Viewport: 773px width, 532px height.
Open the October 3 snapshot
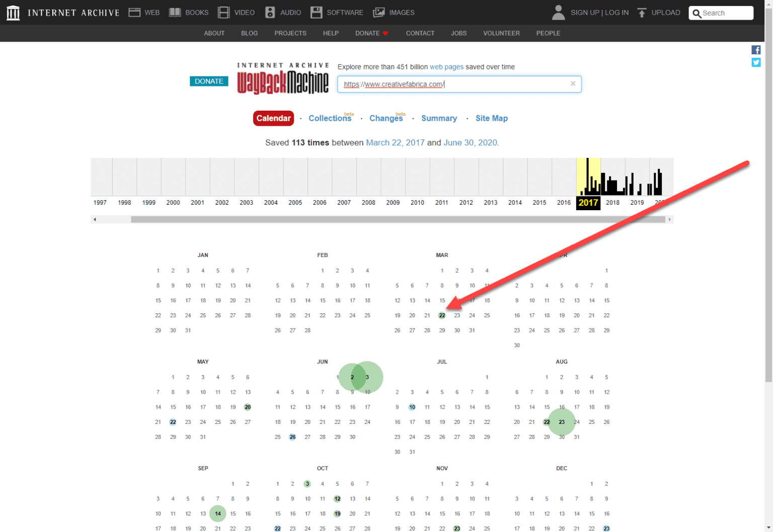point(307,484)
